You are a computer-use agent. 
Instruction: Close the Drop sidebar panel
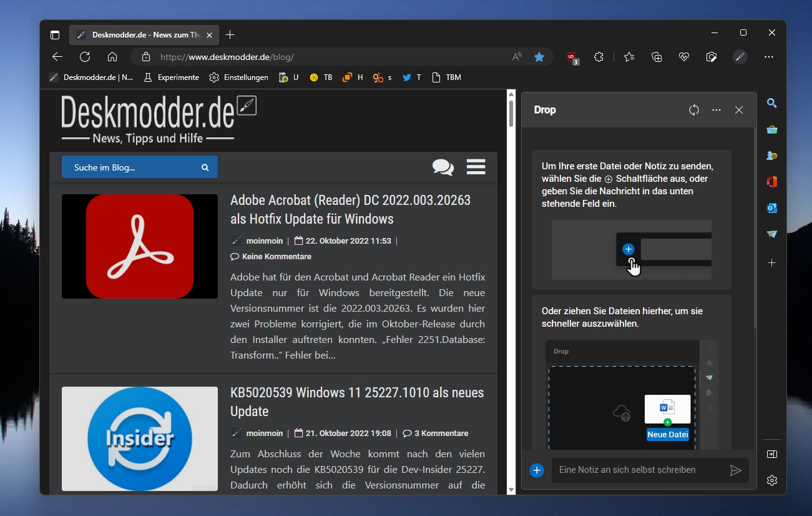click(x=739, y=110)
